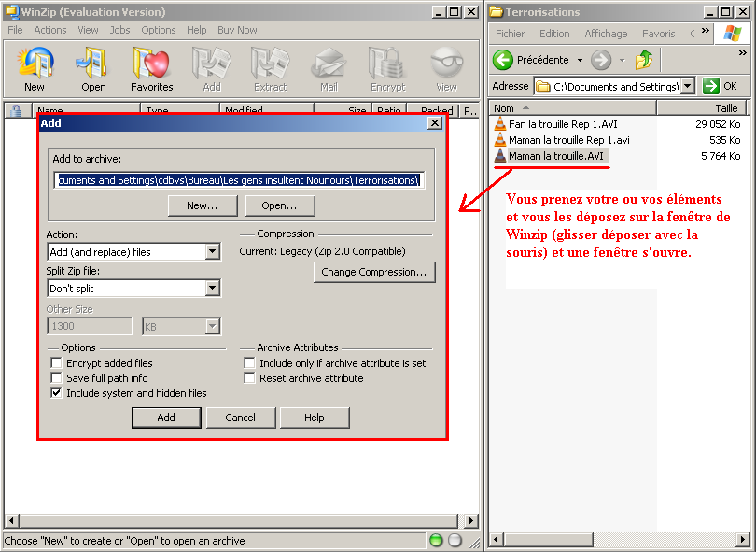Image resolution: width=756 pixels, height=552 pixels.
Task: Select the VLC icon of Fan la trouille Rep 1.AVI
Action: [x=500, y=124]
